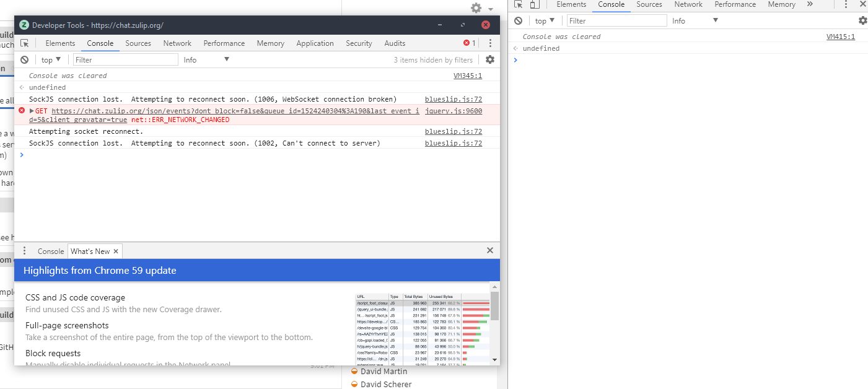
Task: Open console settings gear in Developer Tools window
Action: [x=490, y=59]
